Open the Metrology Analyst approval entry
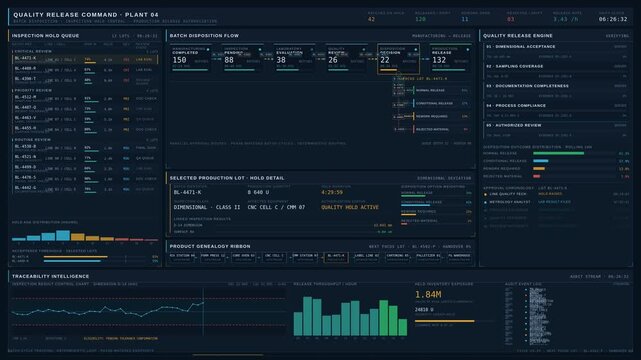Screen dimensions: 641x360 coord(556,202)
